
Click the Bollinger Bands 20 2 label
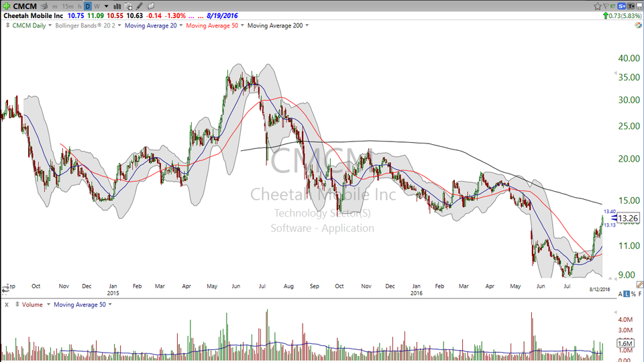[85, 25]
